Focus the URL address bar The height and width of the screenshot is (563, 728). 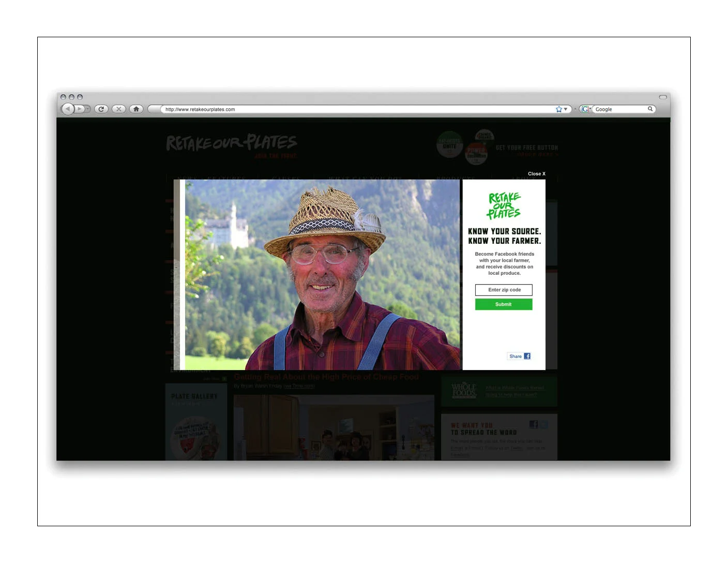pyautogui.click(x=359, y=109)
